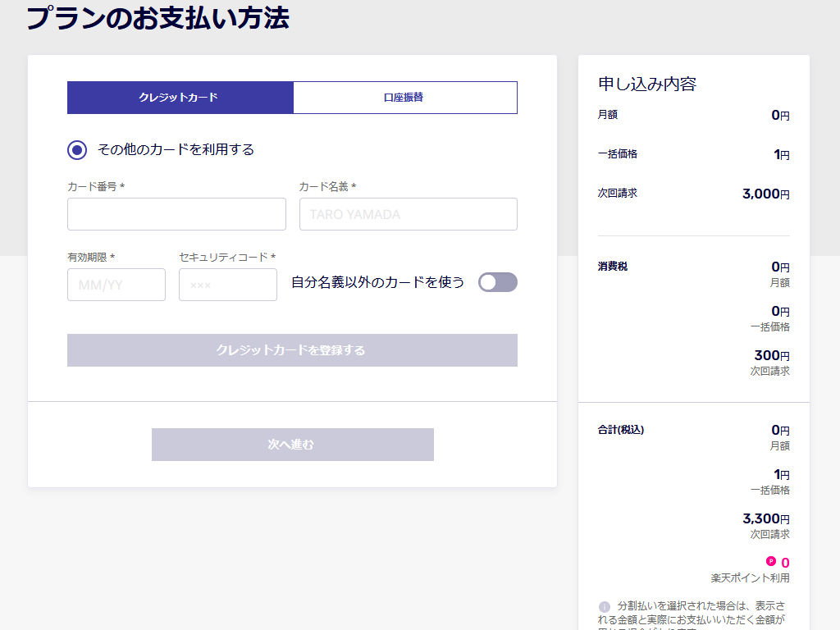Viewport: 840px width, 630px height.
Task: Click the 次へ進む button
Action: pyautogui.click(x=293, y=445)
